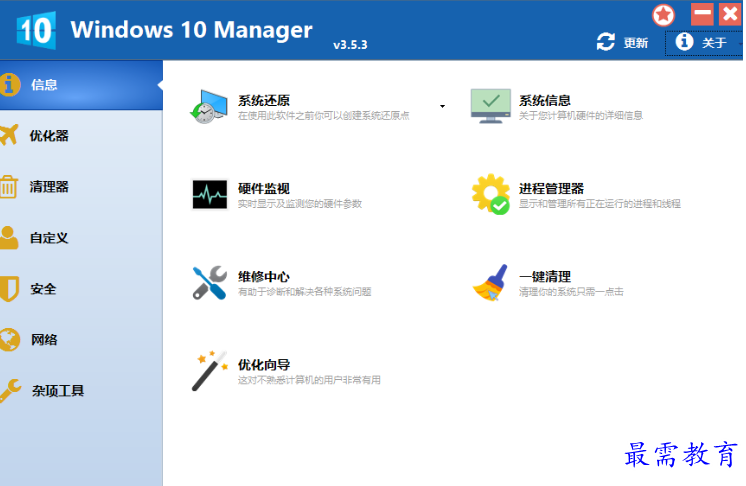This screenshot has height=486, width=746.
Task: Select the 杂项工具 tab
Action: (81, 391)
